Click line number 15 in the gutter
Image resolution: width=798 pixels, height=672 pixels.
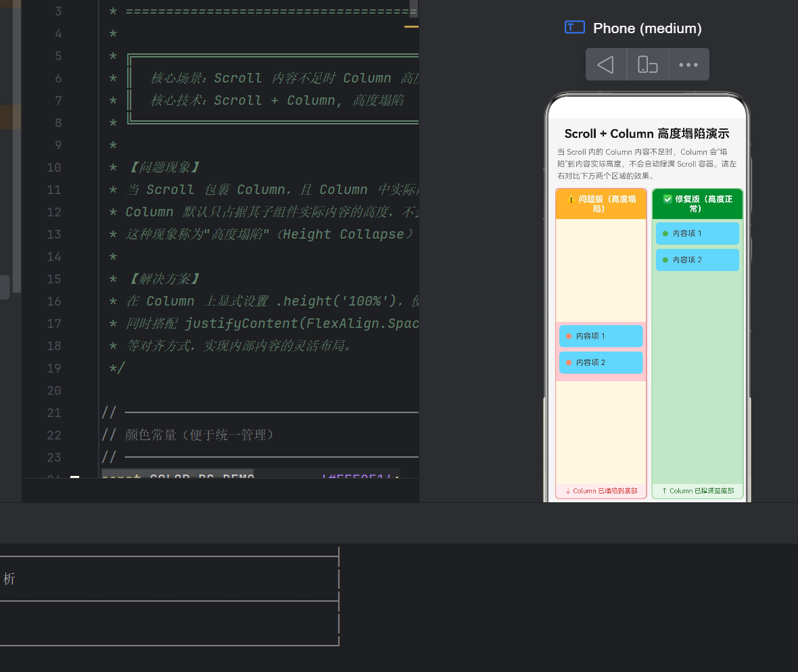tap(54, 279)
